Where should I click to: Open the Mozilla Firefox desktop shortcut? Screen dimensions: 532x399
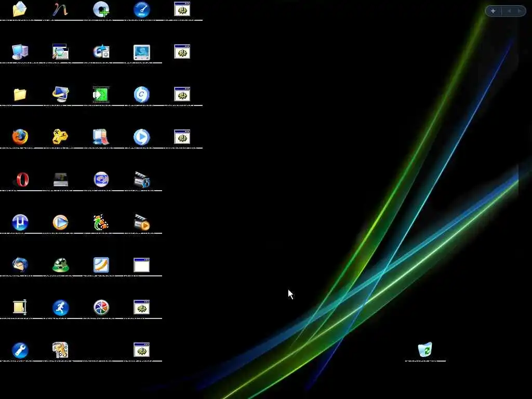(20, 137)
